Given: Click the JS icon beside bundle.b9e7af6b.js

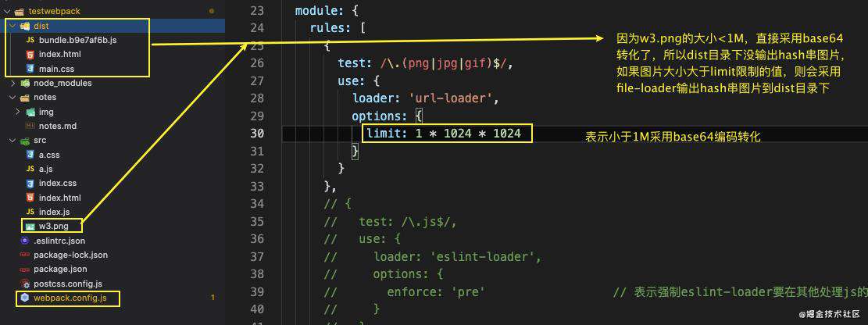Looking at the screenshot, I should 30,40.
